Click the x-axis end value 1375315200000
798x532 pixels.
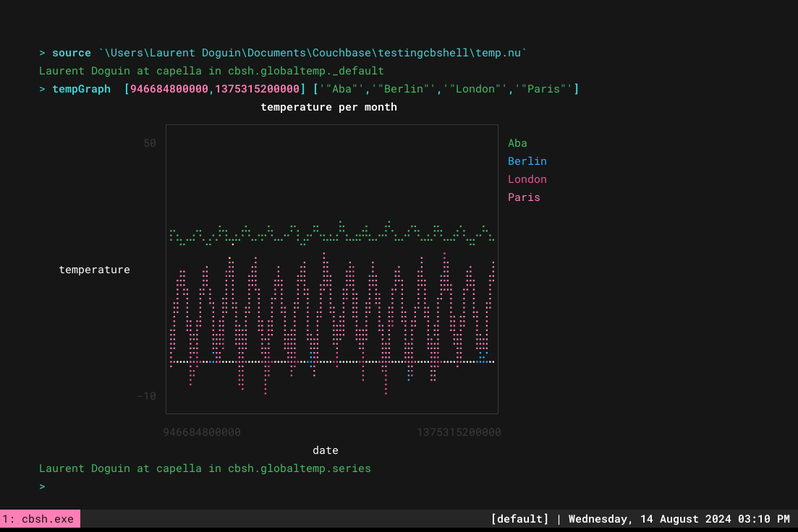click(x=459, y=432)
